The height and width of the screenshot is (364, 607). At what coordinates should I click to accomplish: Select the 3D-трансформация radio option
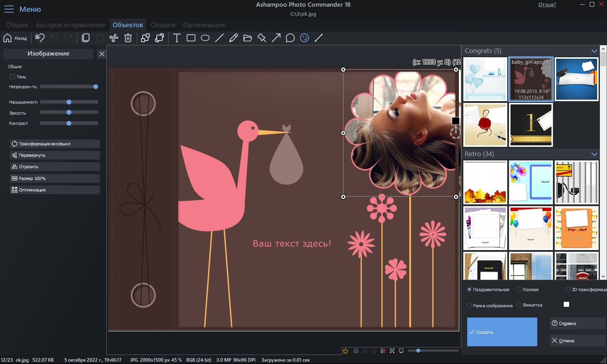[568, 290]
